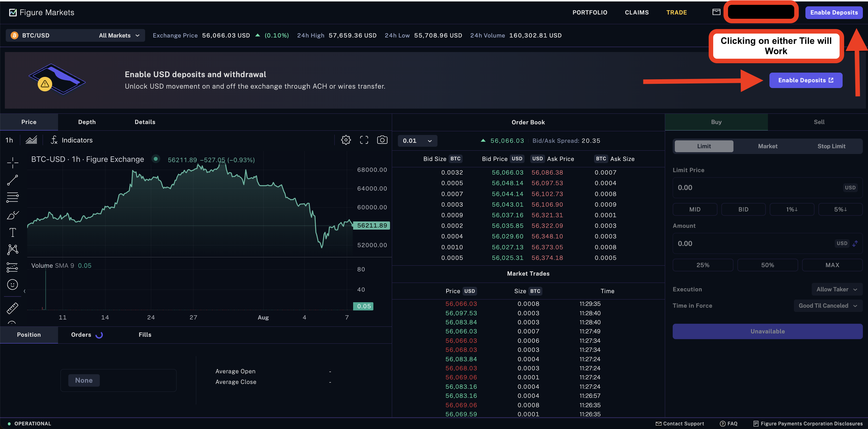Click the Figure Markets logo icon
The width and height of the screenshot is (868, 429).
[13, 12]
